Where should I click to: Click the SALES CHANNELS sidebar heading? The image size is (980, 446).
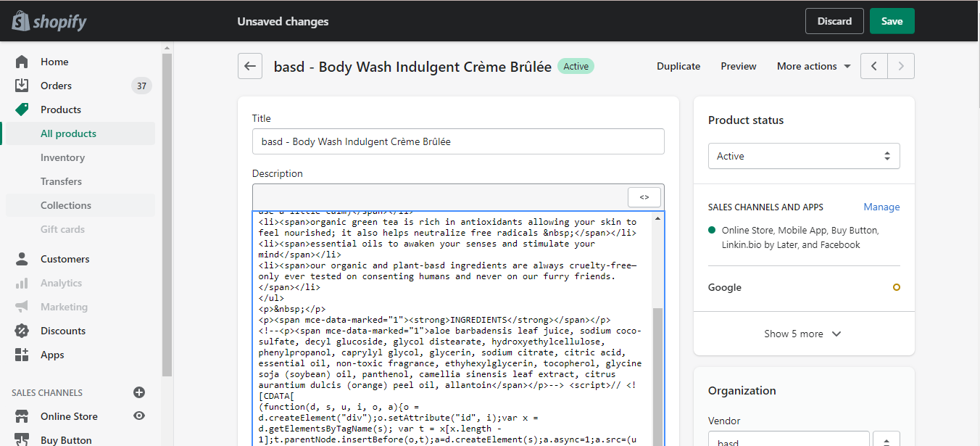(x=47, y=392)
